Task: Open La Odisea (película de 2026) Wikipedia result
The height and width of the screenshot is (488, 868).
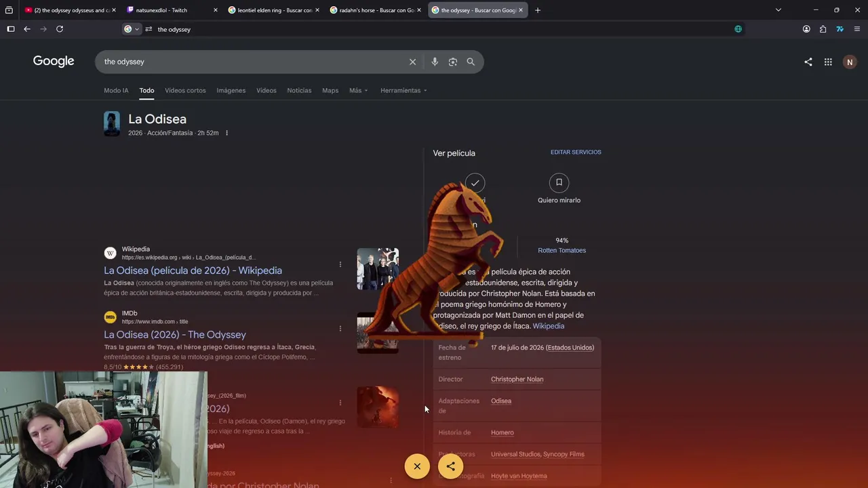Action: [x=193, y=270]
